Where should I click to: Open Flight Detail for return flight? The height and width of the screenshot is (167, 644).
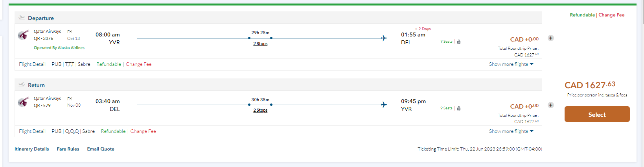32,131
